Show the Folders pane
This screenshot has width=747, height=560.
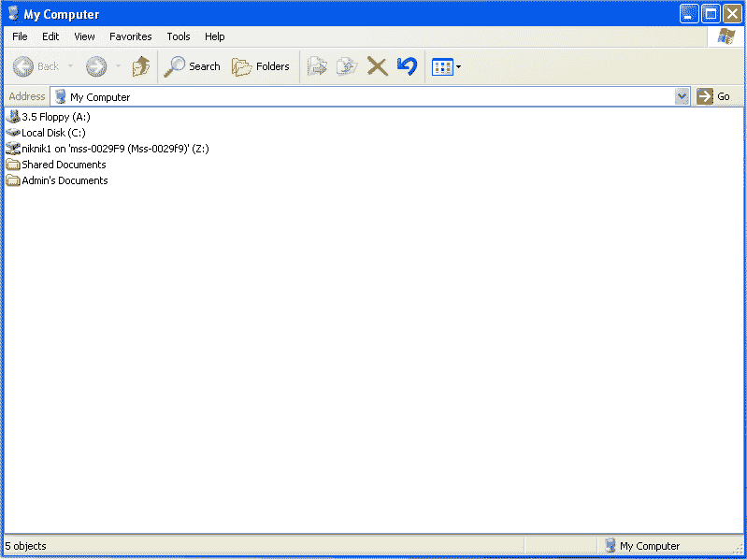click(x=261, y=66)
